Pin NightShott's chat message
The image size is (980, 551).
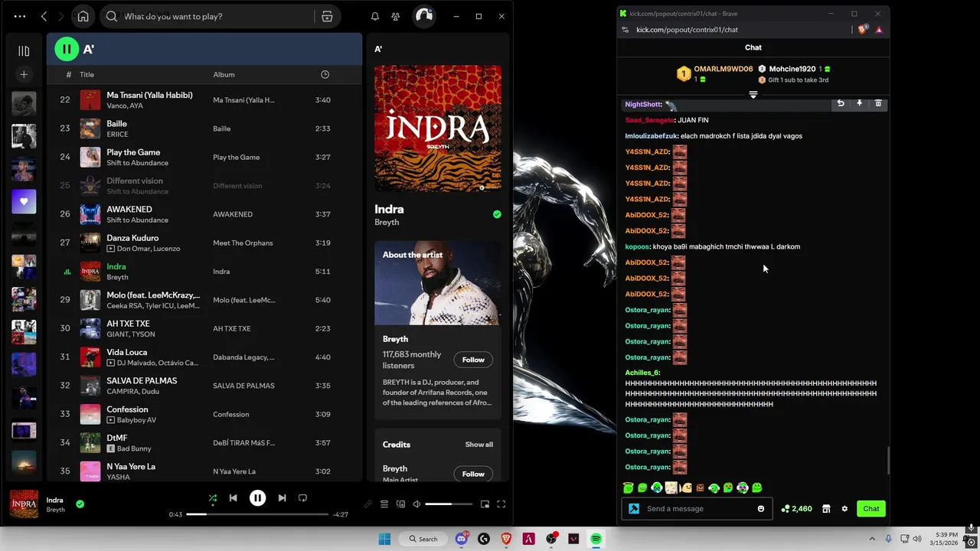(x=859, y=103)
